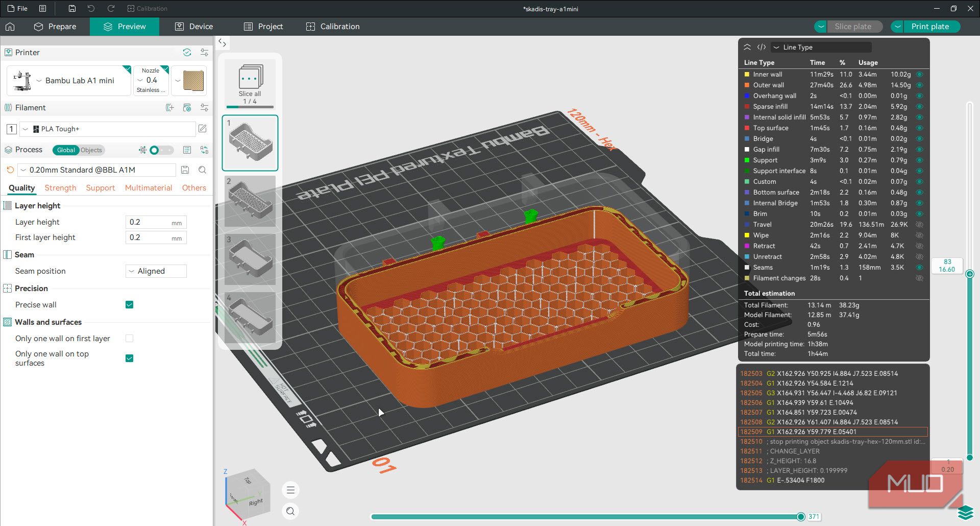Hide Support lines with eye icon

click(x=919, y=160)
